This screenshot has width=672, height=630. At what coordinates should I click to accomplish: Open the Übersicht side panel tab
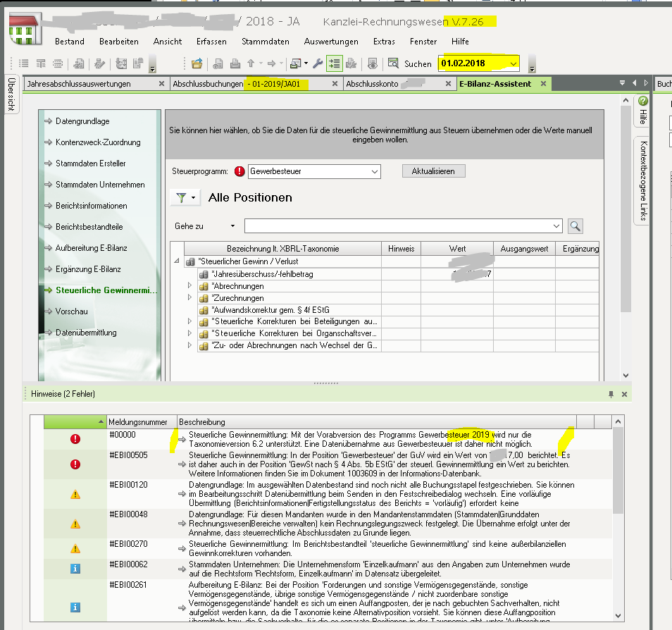[x=11, y=94]
